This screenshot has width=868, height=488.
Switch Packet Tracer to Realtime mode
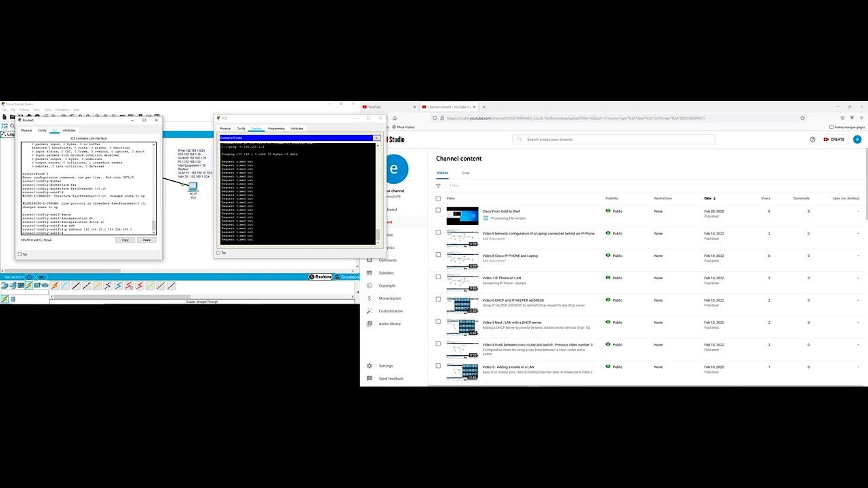(x=321, y=277)
